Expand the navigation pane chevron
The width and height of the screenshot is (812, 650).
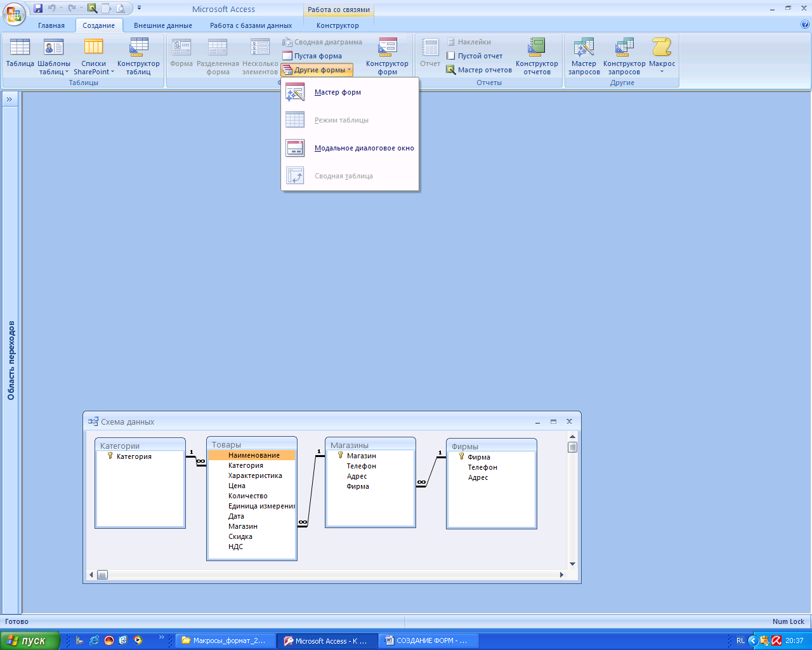pos(10,99)
